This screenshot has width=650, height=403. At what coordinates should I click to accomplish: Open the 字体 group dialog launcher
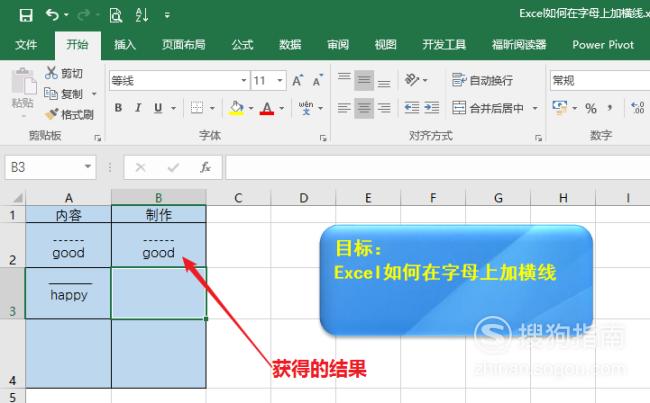pyautogui.click(x=323, y=138)
